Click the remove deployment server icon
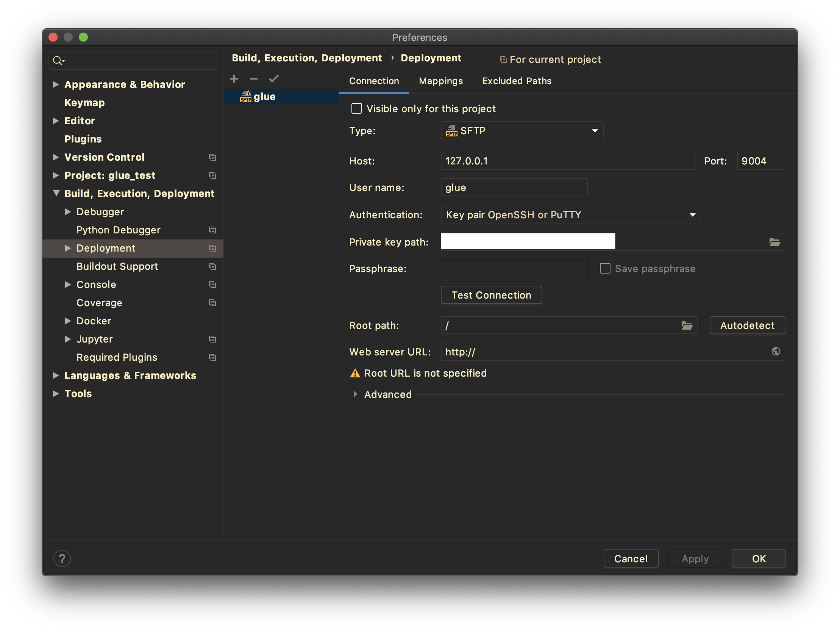 coord(253,78)
